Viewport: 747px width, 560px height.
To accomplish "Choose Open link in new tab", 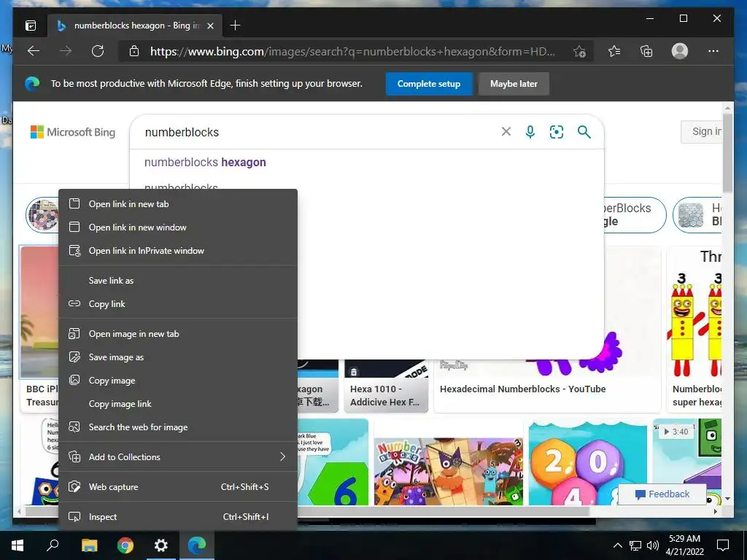I will point(178,204).
